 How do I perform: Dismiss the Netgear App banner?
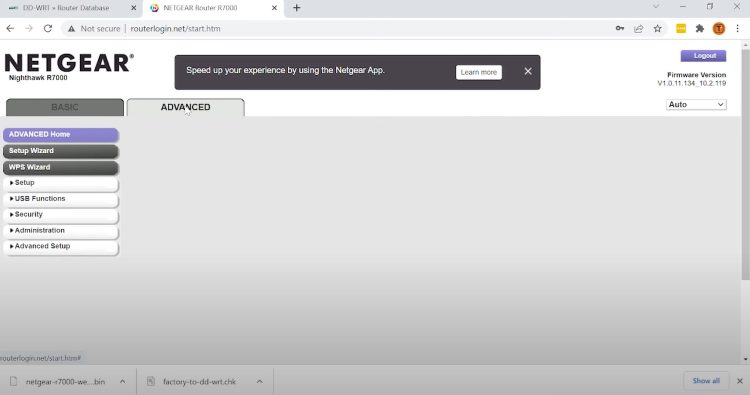(528, 71)
